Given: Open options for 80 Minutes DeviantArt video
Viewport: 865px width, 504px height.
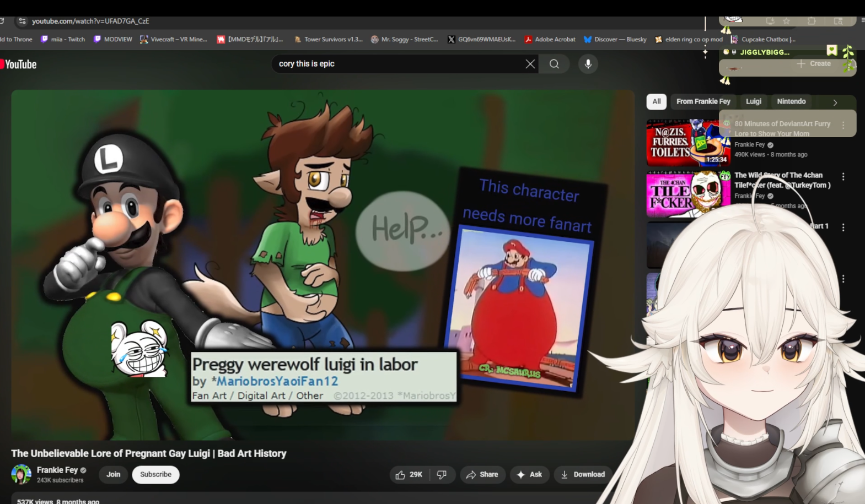Looking at the screenshot, I should coord(843,125).
